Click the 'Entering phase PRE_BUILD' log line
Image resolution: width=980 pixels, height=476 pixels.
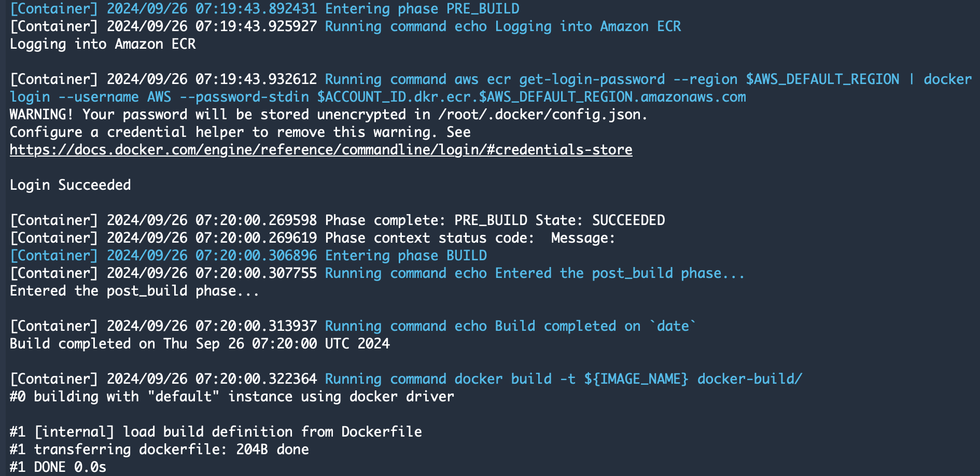click(264, 9)
